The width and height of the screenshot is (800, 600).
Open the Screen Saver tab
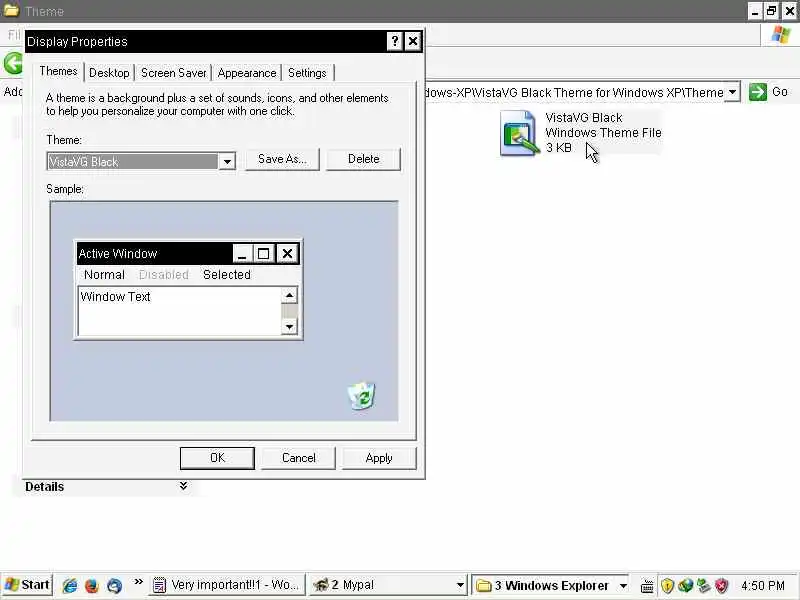pos(173,73)
